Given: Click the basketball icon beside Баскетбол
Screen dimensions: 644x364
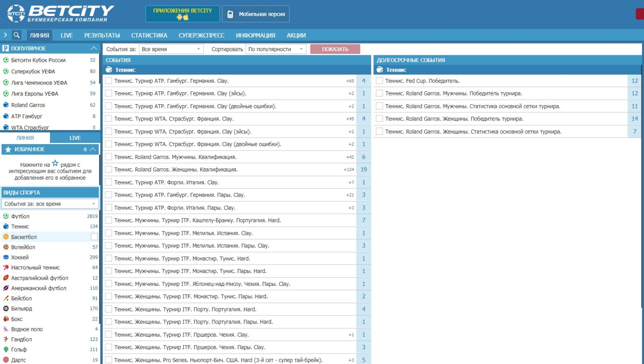Looking at the screenshot, I should coord(6,237).
